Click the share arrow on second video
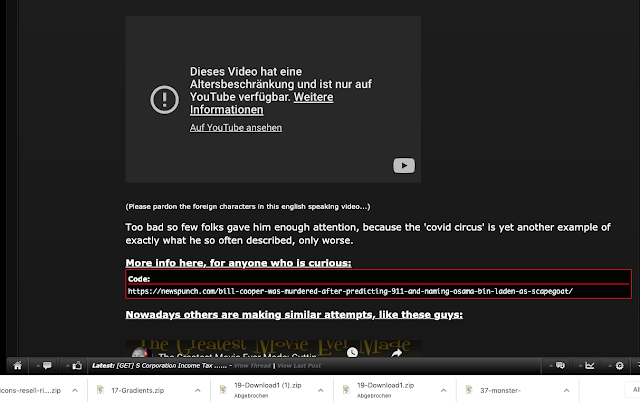 tap(396, 354)
